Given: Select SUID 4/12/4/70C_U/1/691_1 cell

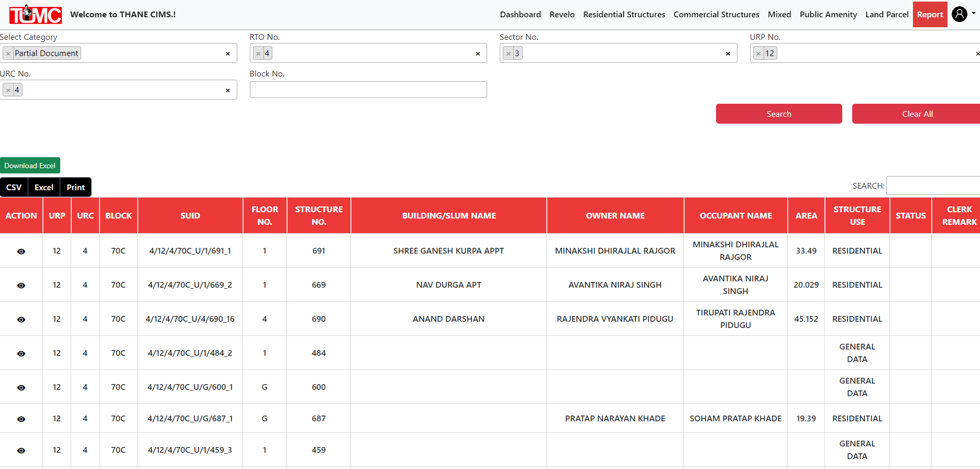Looking at the screenshot, I should (x=190, y=251).
